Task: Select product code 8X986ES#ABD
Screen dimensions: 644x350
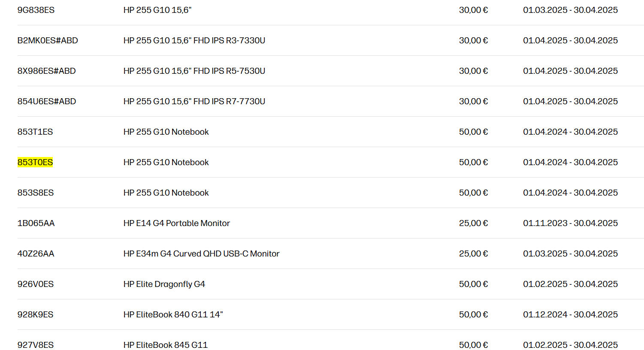Action: pyautogui.click(x=46, y=71)
